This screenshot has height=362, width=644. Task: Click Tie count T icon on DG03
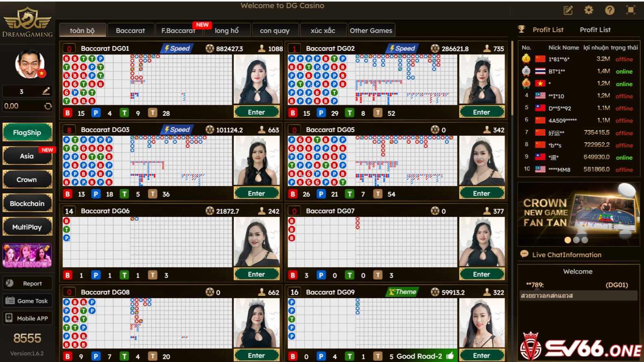pyautogui.click(x=124, y=194)
